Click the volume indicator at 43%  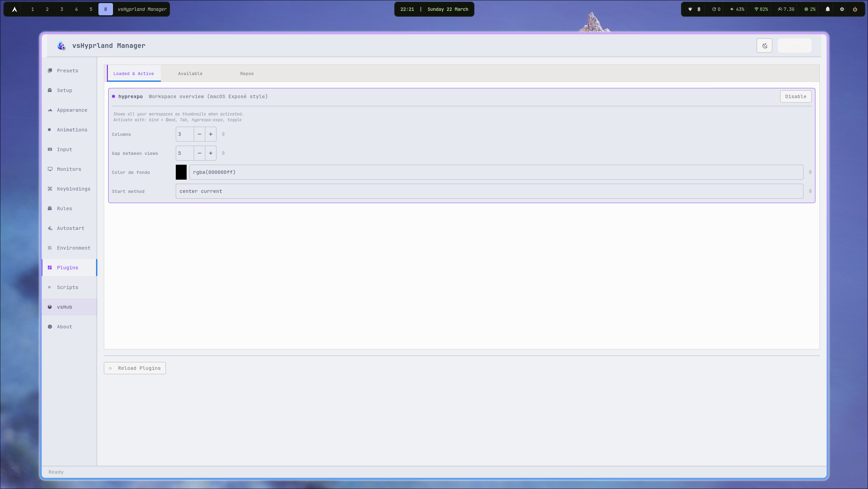coord(737,9)
